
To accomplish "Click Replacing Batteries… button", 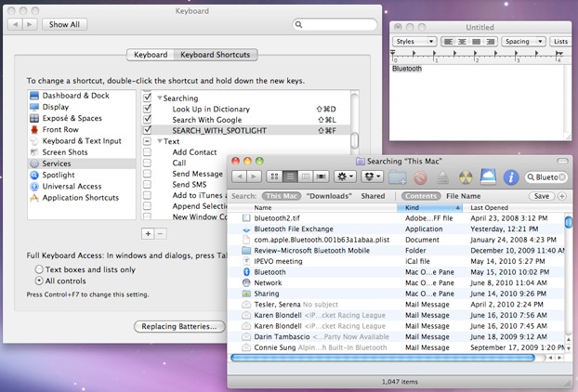I will (x=179, y=326).
